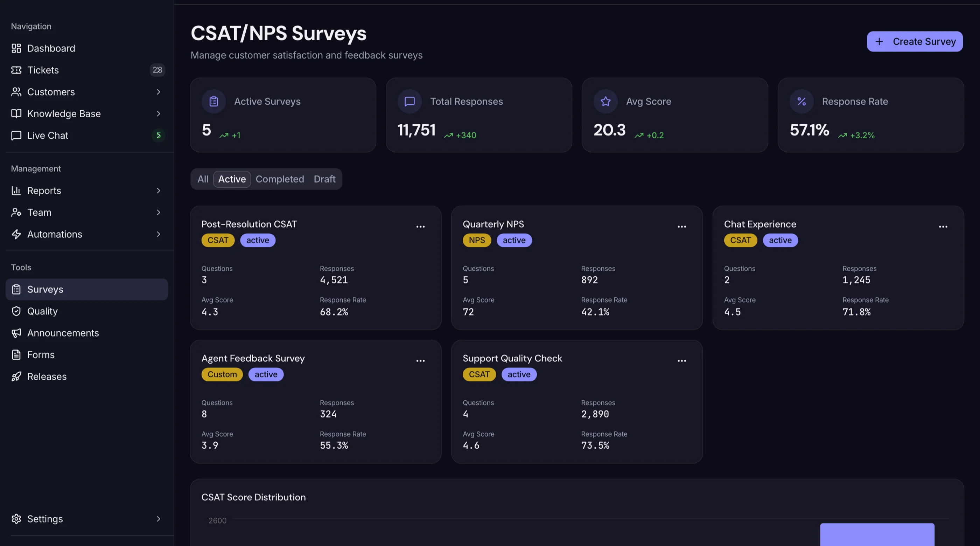This screenshot has width=980, height=546.
Task: Expand the Reports section chevron
Action: [x=158, y=191]
